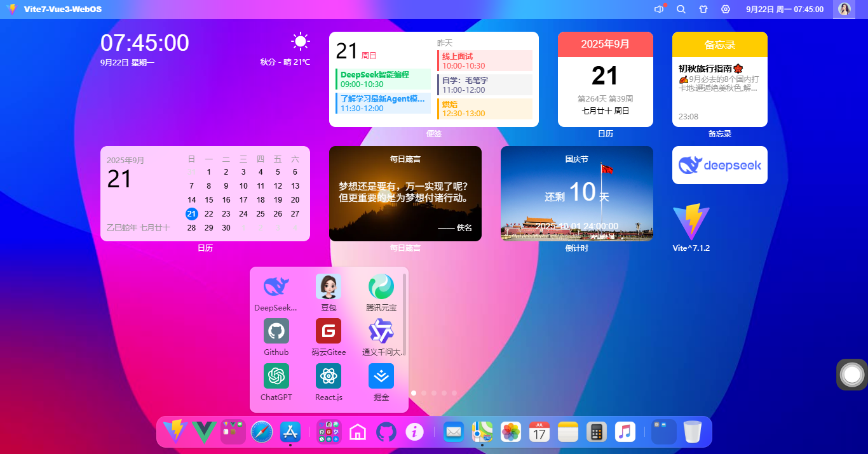Launch 掘金 from the app grid
This screenshot has width=868, height=454.
pyautogui.click(x=381, y=377)
